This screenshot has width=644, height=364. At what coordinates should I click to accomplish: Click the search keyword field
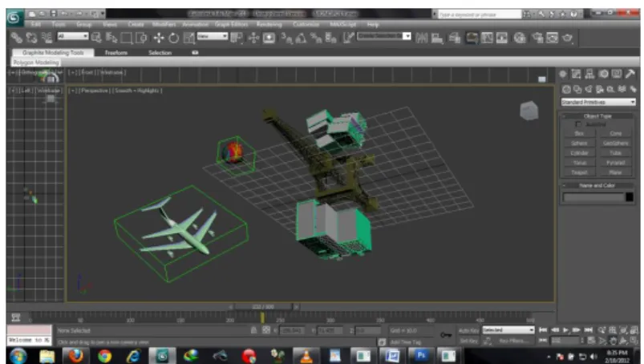coord(479,14)
